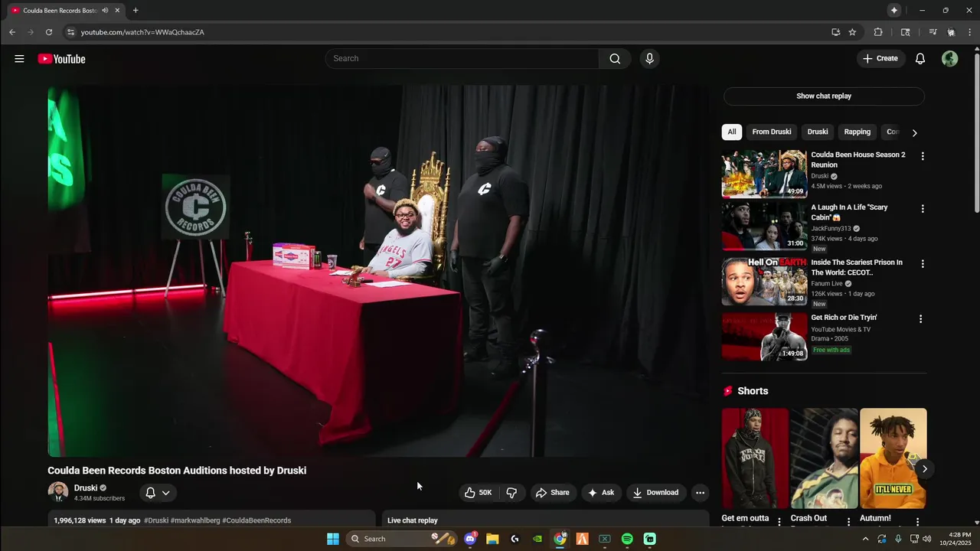Screen dimensions: 980x551
Task: Select the Druski filter chip
Action: tap(818, 132)
